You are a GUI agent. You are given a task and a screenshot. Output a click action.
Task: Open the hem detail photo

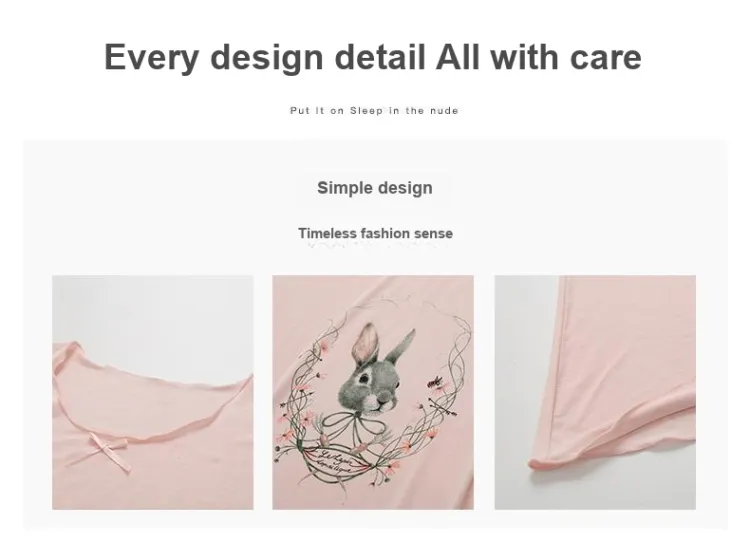coord(595,392)
